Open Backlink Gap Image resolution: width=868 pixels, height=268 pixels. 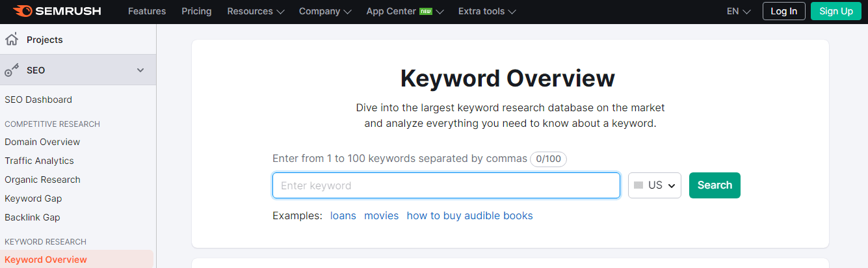[x=33, y=217]
